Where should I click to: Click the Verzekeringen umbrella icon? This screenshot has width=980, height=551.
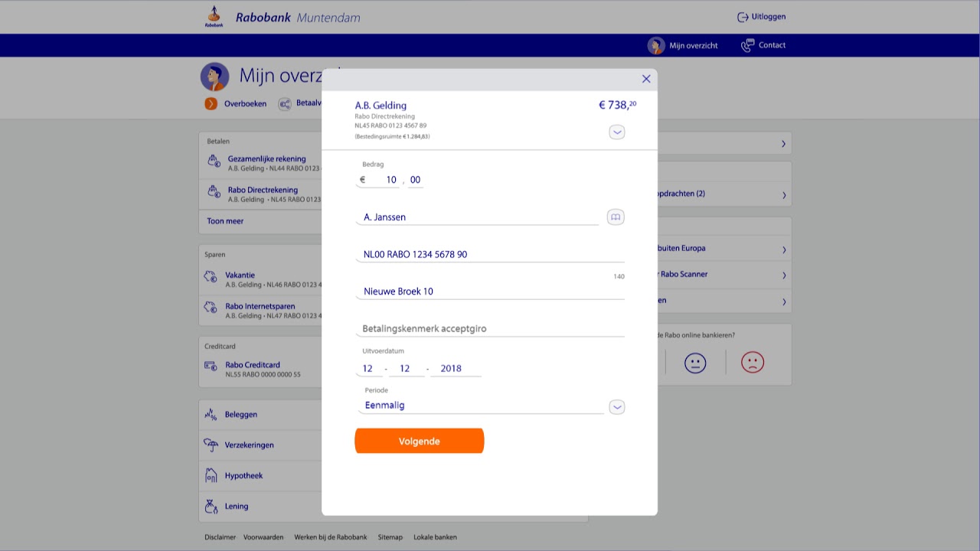point(211,445)
